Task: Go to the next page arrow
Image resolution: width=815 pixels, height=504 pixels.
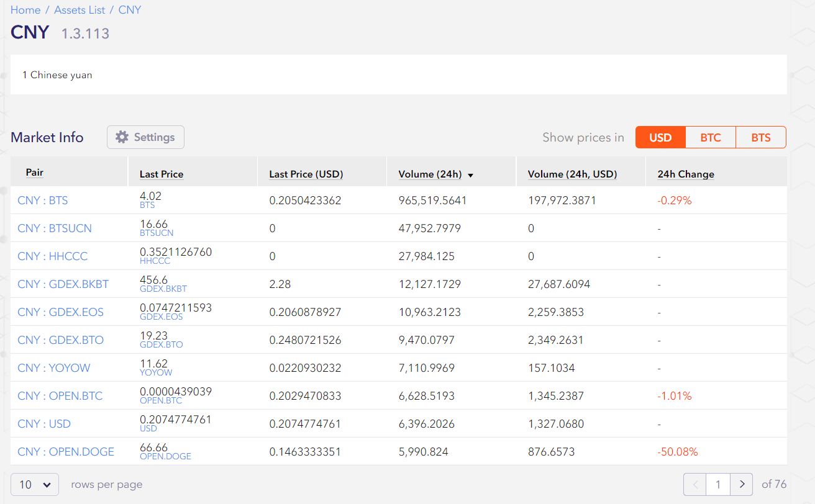Action: 741,484
